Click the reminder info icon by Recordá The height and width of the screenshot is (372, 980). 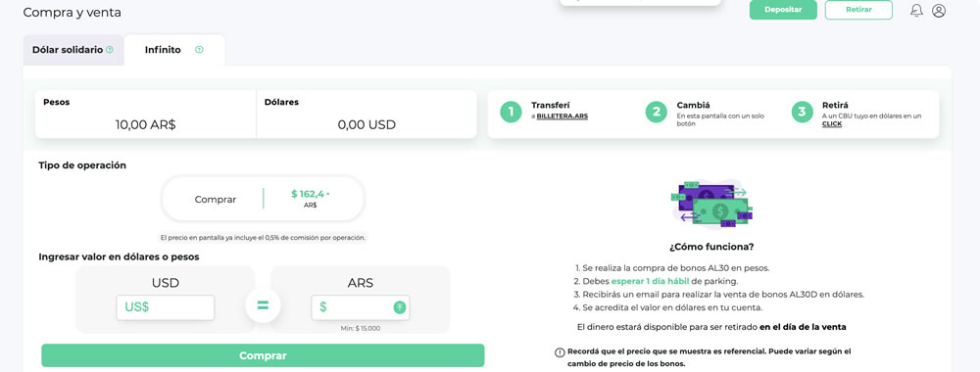[560, 352]
